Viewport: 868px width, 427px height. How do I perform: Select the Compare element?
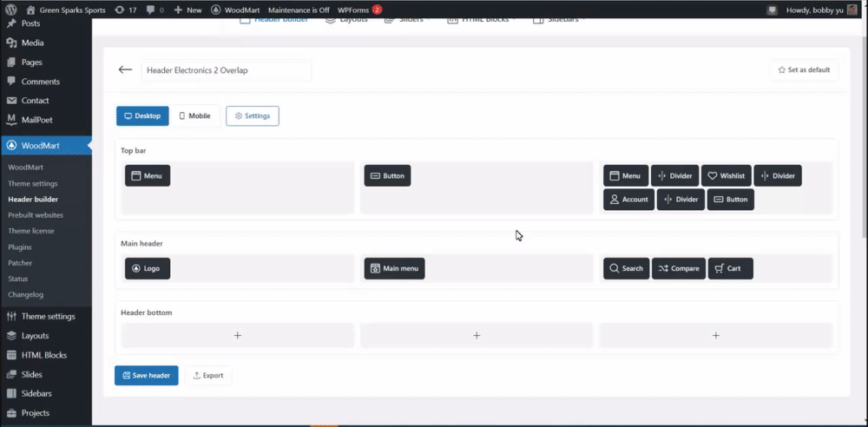tap(679, 268)
